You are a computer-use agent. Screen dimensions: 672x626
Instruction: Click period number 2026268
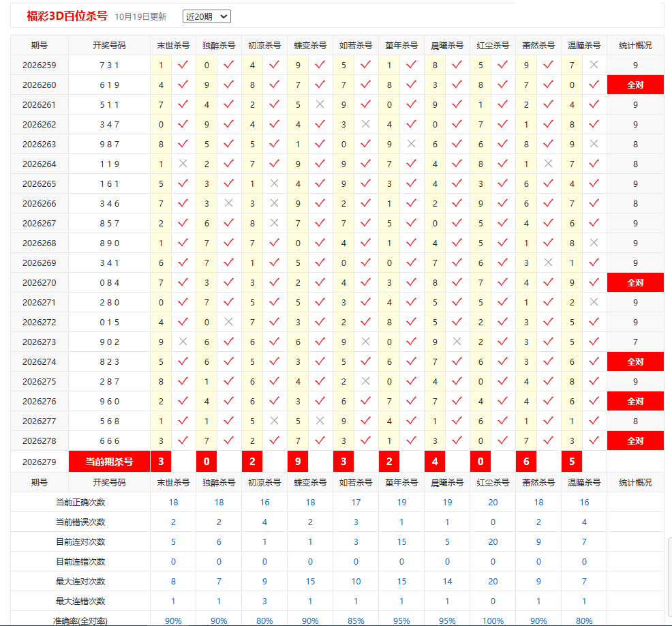tap(40, 243)
